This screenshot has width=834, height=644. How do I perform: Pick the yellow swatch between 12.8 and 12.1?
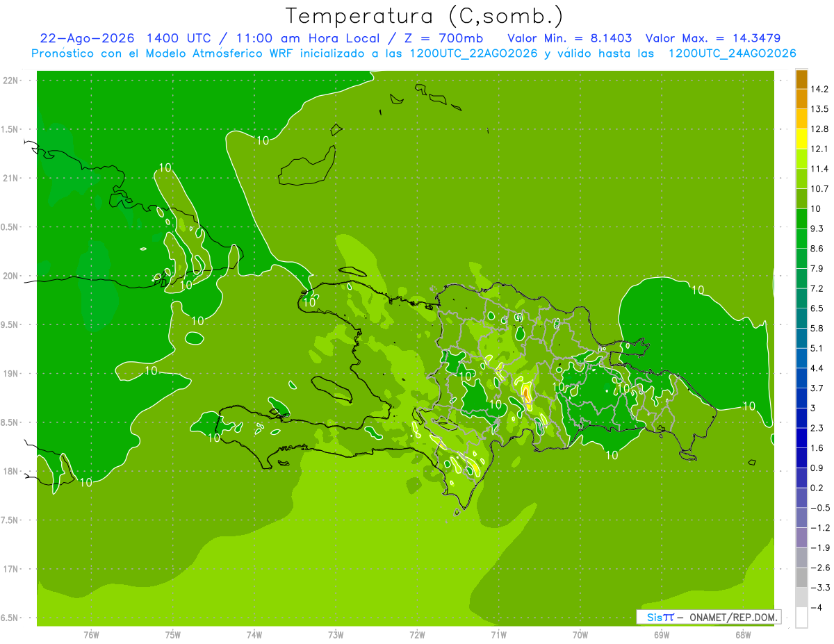coord(801,138)
